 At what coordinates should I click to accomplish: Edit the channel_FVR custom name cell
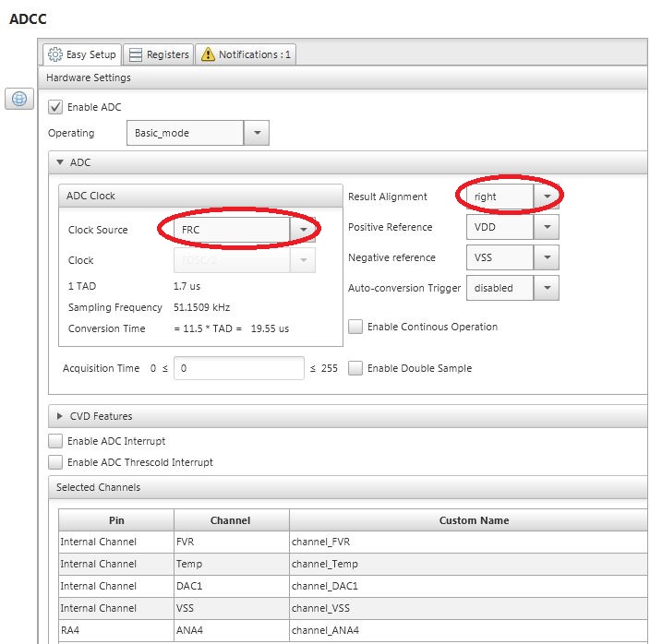click(468, 542)
